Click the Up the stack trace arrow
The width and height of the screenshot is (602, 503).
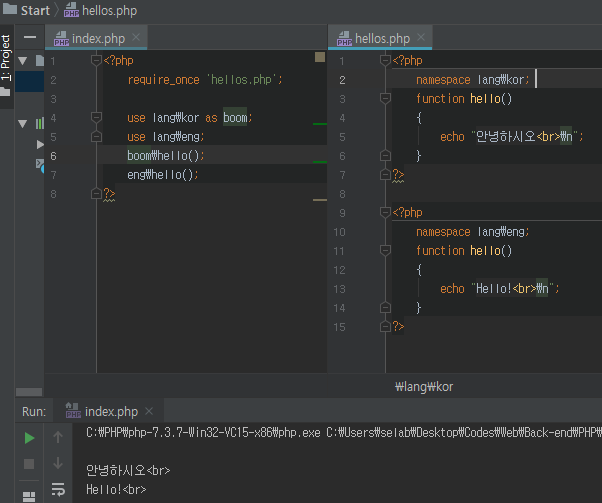point(58,437)
